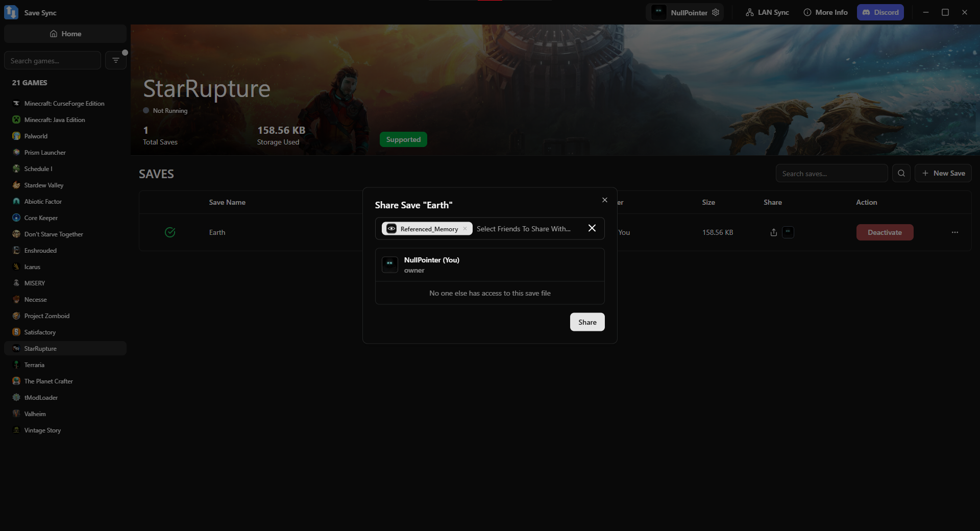Viewport: 980px width, 531px height.
Task: Open the three-dots menu for Earth save
Action: tap(955, 232)
